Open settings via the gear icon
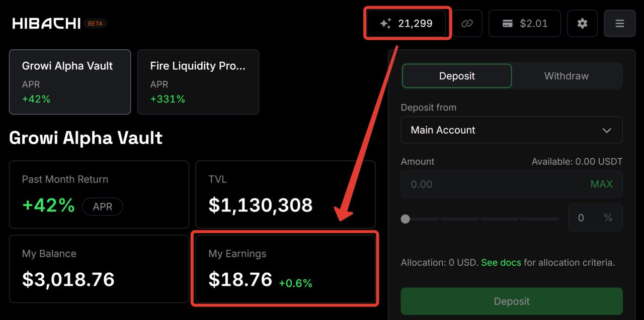 coord(582,23)
